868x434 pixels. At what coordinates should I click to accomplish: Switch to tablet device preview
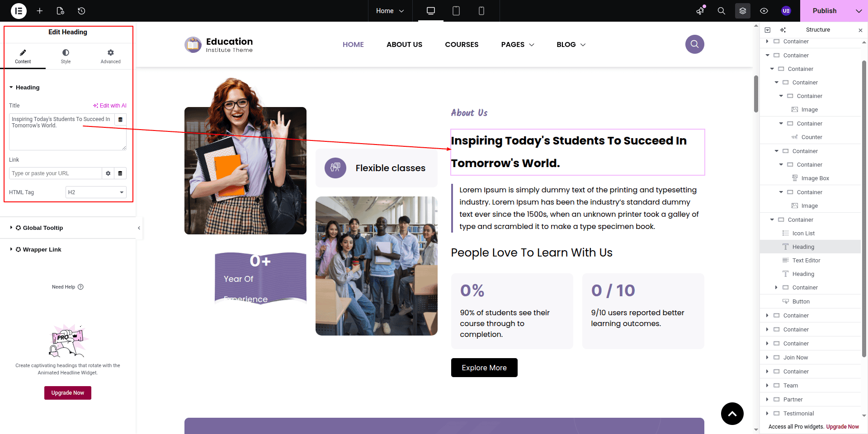point(456,11)
